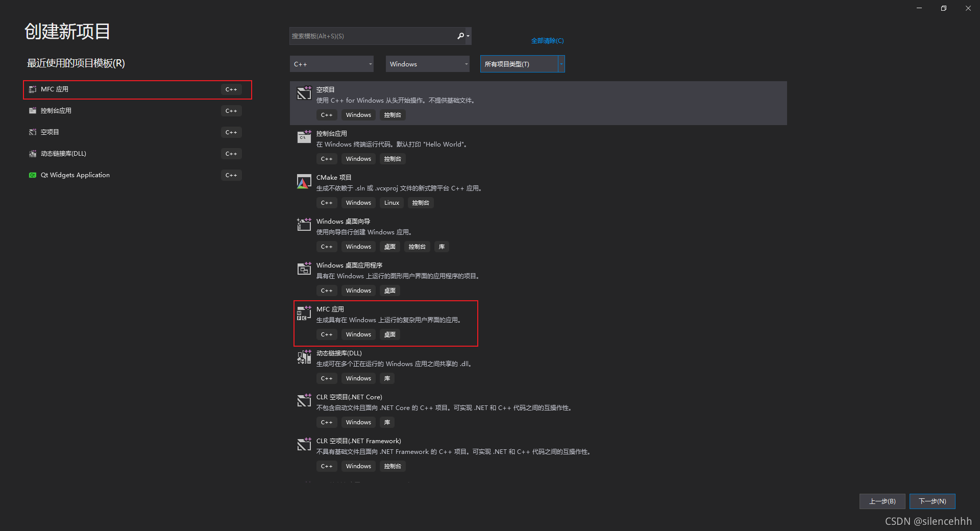Click the 控制台应用 icon in recent templates
This screenshot has width=980, height=531.
[x=33, y=111]
